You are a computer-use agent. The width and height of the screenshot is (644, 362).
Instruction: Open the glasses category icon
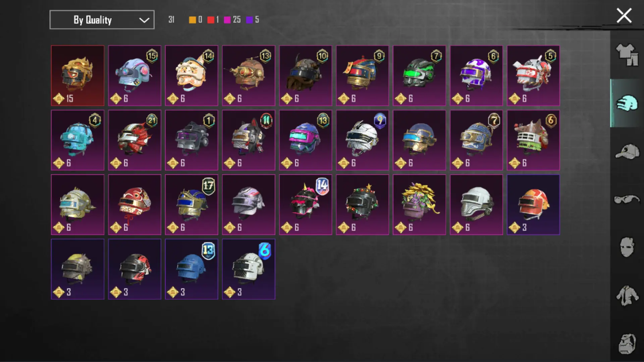(x=627, y=199)
